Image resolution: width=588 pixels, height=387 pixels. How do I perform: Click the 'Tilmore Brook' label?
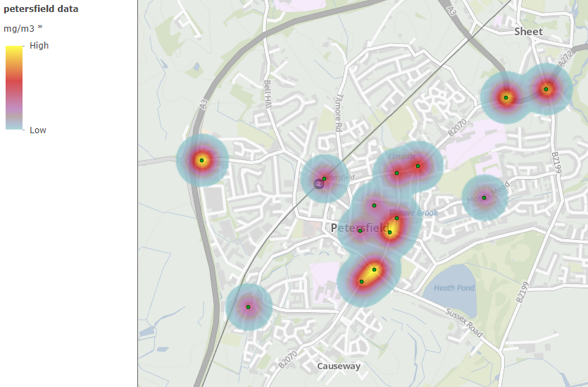click(x=413, y=213)
